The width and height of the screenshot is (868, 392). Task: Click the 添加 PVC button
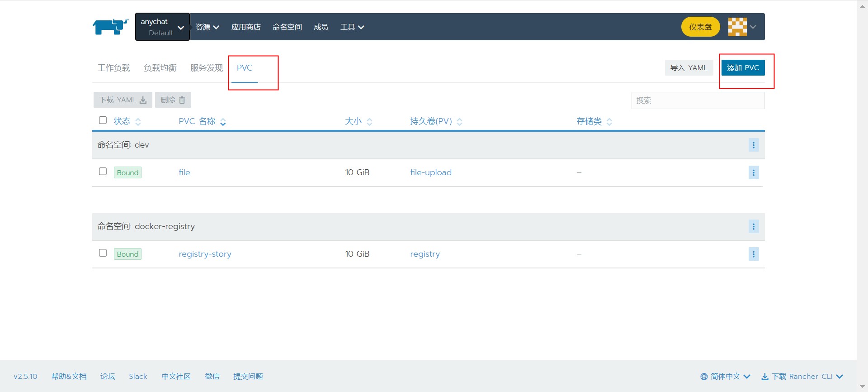click(743, 68)
